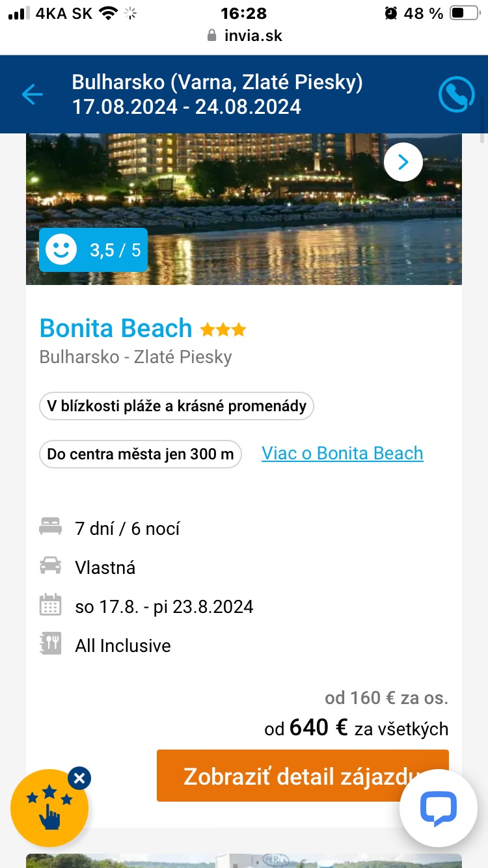Tap the bed icon for nights

[x=50, y=528]
